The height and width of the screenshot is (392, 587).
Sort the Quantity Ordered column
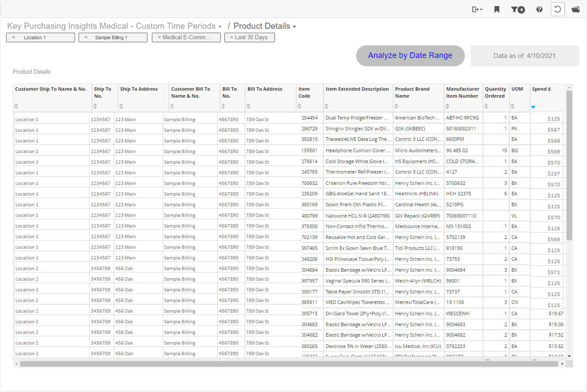click(486, 106)
